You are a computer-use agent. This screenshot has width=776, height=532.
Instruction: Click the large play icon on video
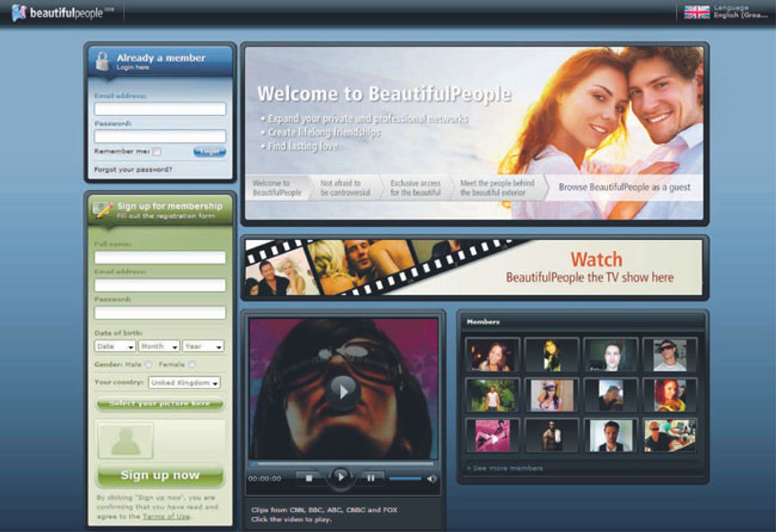[343, 390]
